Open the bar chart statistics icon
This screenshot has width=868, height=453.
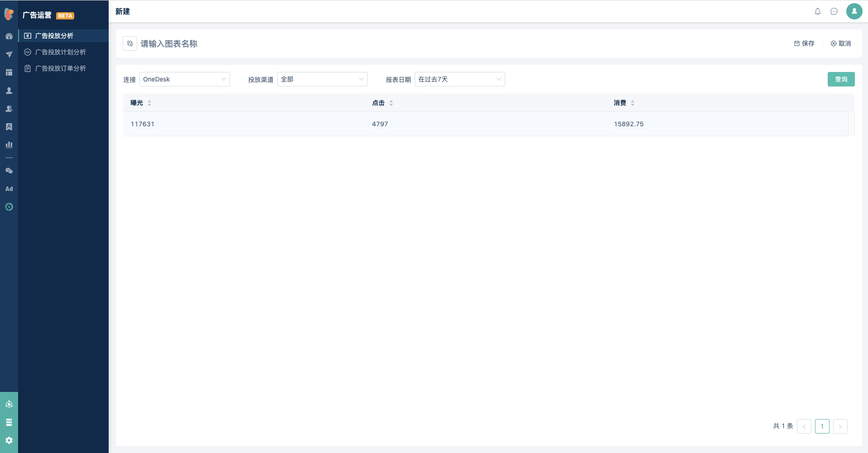9,145
